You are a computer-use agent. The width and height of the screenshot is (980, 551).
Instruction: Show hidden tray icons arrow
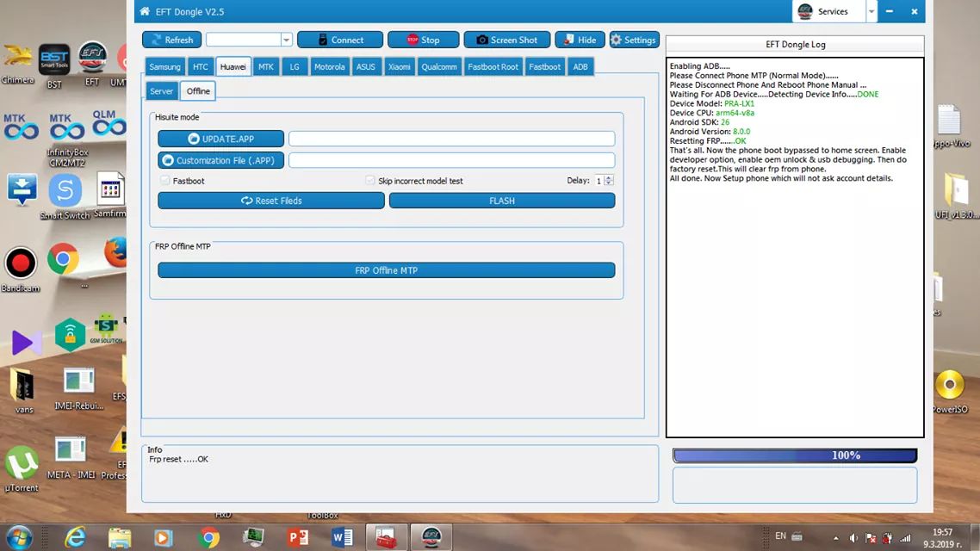835,538
